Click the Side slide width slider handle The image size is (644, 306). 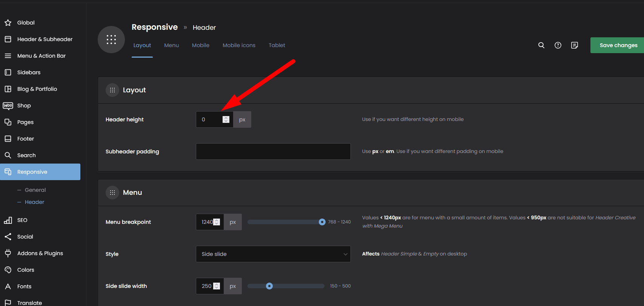[x=269, y=286]
